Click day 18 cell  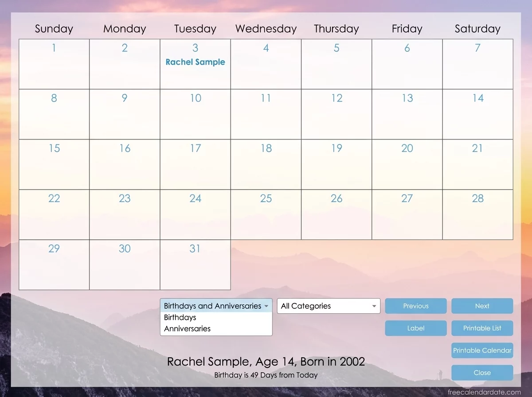coord(266,164)
